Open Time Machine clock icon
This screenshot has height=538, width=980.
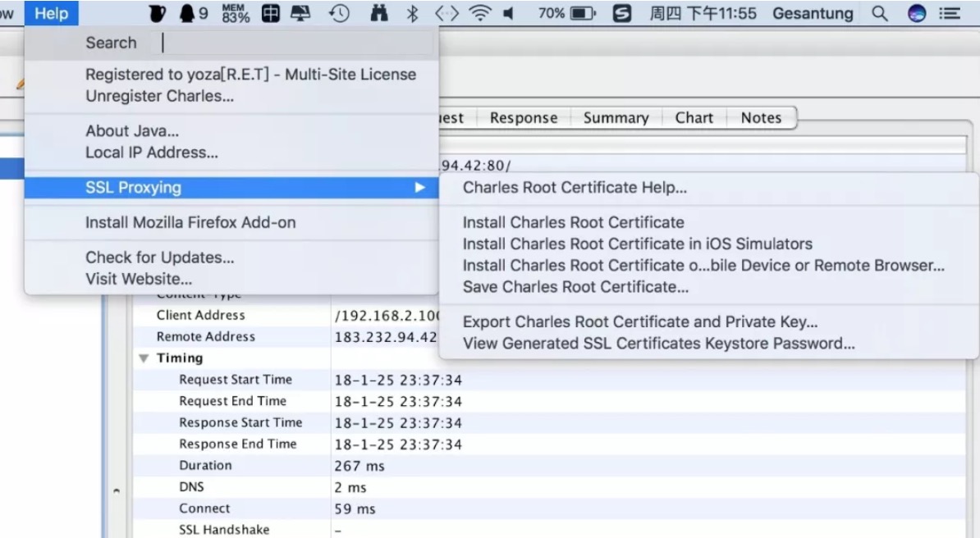pos(339,13)
